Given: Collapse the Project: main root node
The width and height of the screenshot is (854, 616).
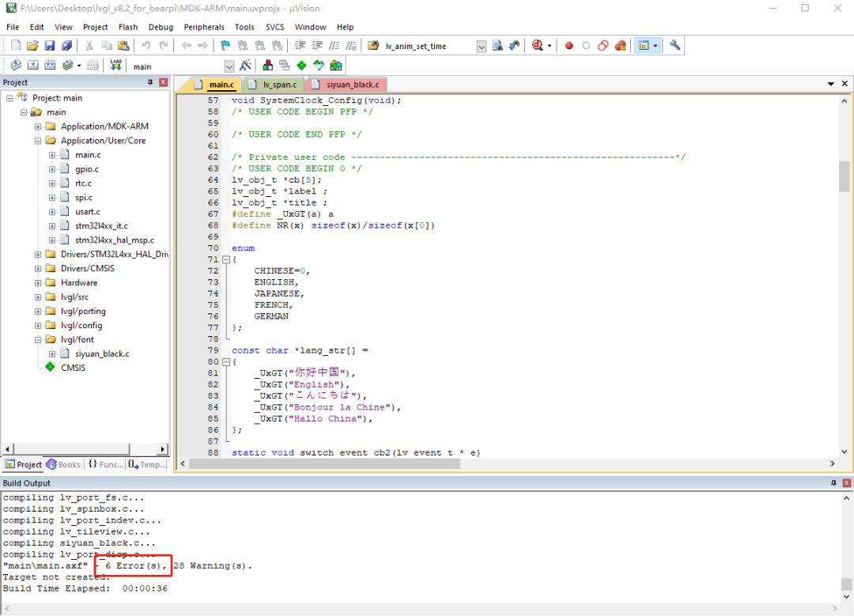Looking at the screenshot, I should point(9,98).
